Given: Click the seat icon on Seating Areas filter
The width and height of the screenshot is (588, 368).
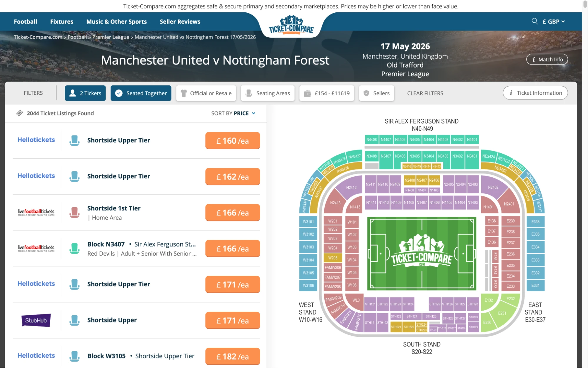Looking at the screenshot, I should [x=249, y=93].
